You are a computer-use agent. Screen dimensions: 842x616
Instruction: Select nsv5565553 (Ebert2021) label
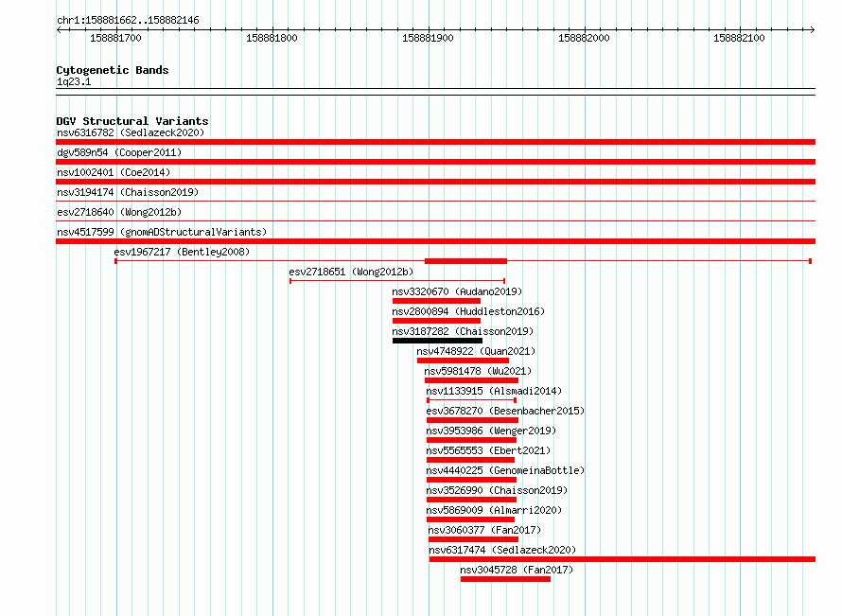coord(488,450)
